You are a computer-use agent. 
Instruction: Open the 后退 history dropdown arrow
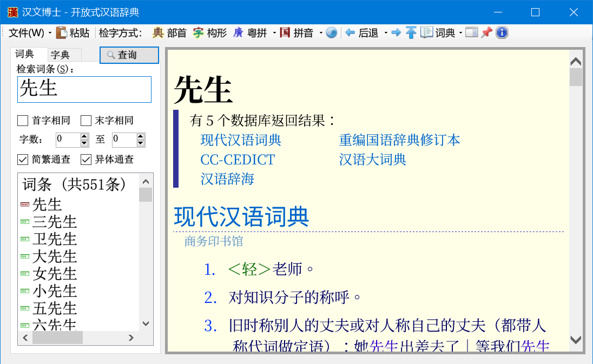point(386,33)
